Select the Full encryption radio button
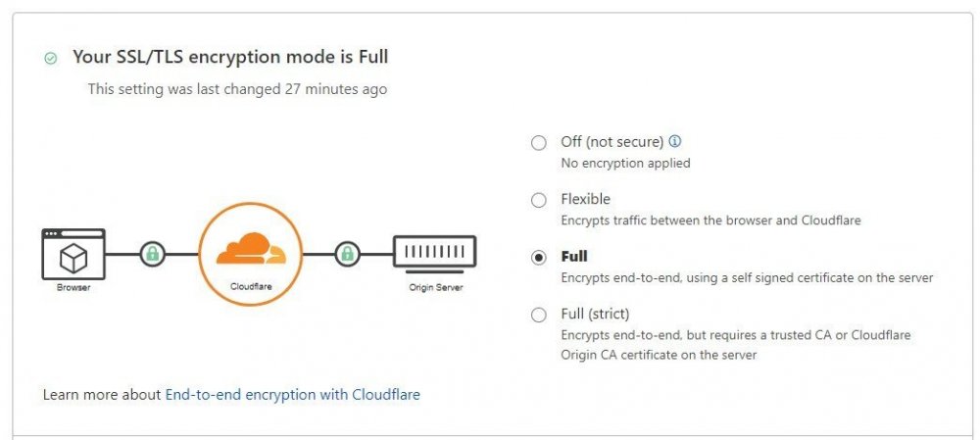Viewport: 980px width, 440px height. (538, 258)
